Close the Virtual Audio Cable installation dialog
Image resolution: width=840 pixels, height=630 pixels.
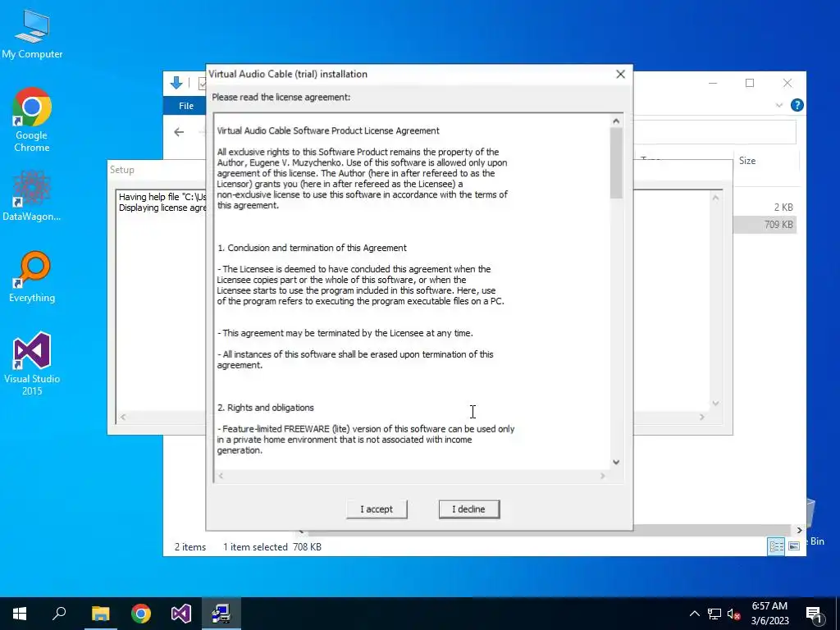620,75
